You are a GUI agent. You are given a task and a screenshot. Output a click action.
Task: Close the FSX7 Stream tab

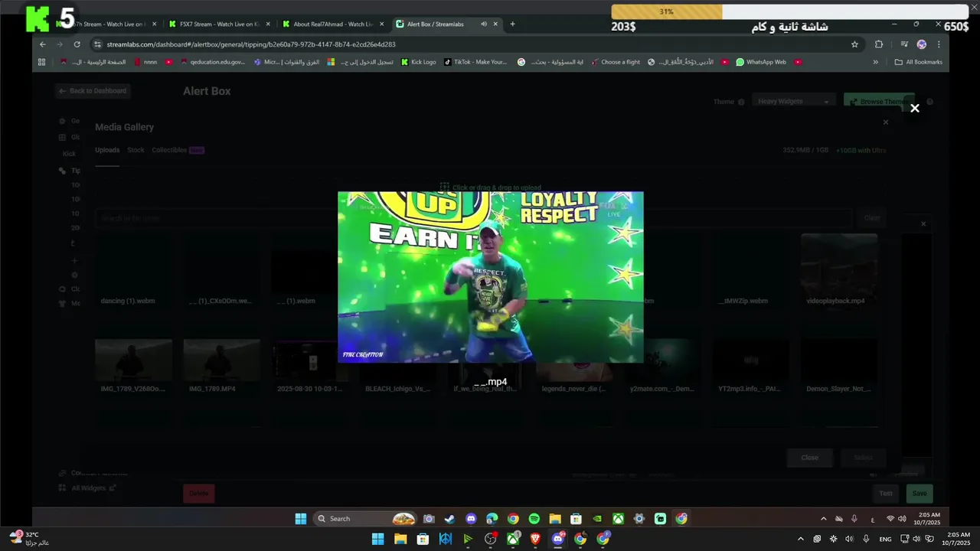267,24
